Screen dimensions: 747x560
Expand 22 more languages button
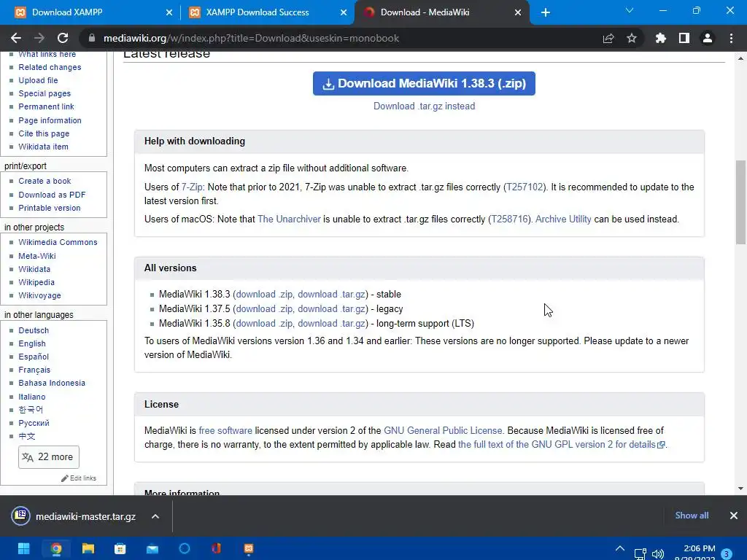click(49, 457)
